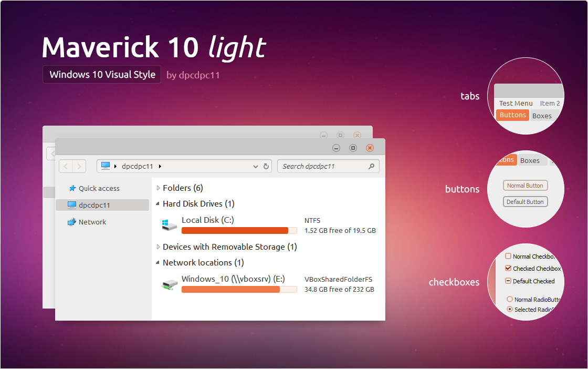Click the dpcdpc11 computer icon in sidebar

(x=72, y=205)
